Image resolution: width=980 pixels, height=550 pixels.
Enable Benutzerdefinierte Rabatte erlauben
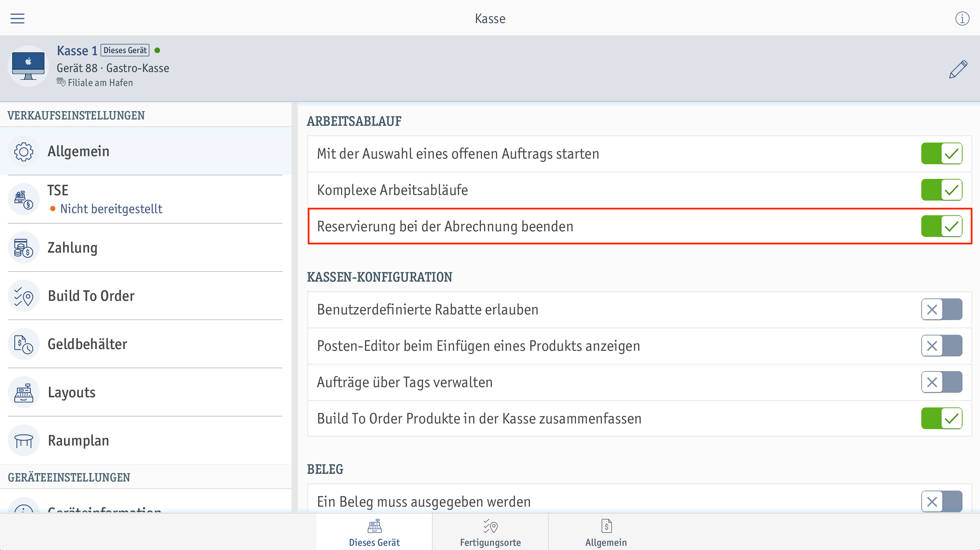tap(942, 310)
